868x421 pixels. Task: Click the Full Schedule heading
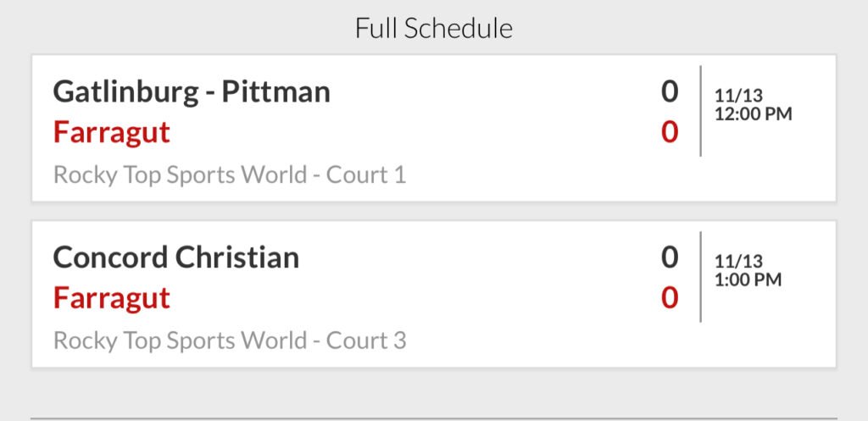pyautogui.click(x=433, y=28)
